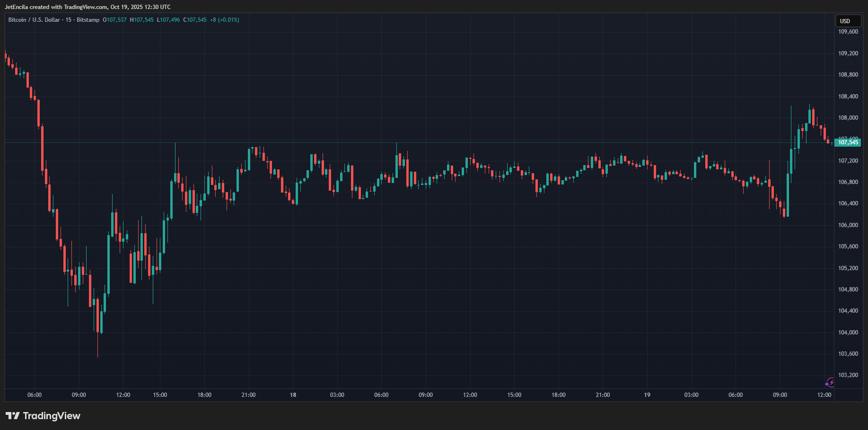Click the date marker 19 on time axis
Screen dimensions: 868x430
coord(647,395)
